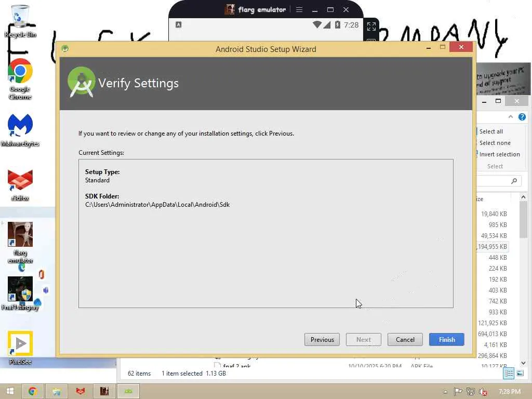Open the PixelSee desktop shortcut
Viewport: 532px width, 399px height.
tap(20, 348)
